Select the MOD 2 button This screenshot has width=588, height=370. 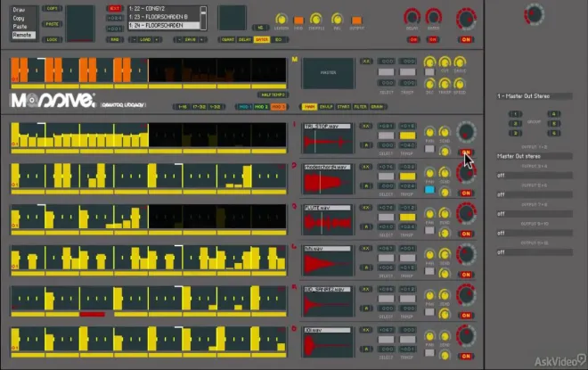[x=261, y=107]
